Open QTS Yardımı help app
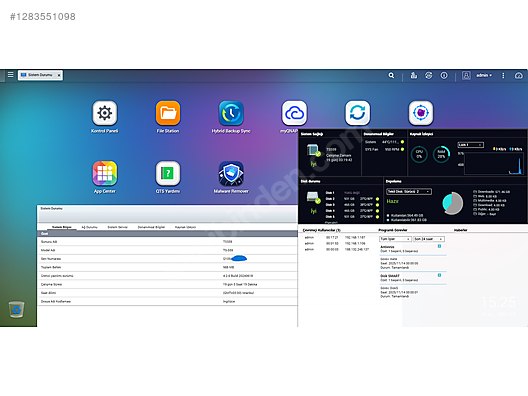The image size is (528, 396). (168, 173)
